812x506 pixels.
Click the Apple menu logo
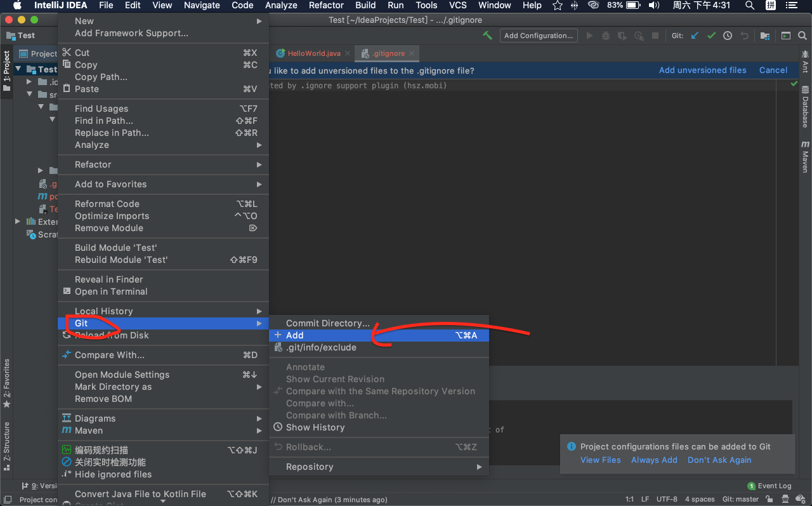click(x=17, y=5)
